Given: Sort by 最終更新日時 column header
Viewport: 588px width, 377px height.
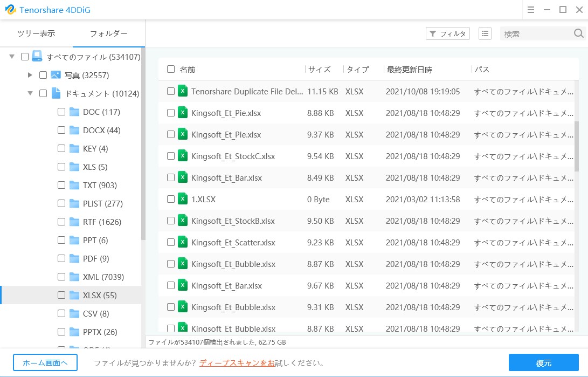Looking at the screenshot, I should 410,70.
